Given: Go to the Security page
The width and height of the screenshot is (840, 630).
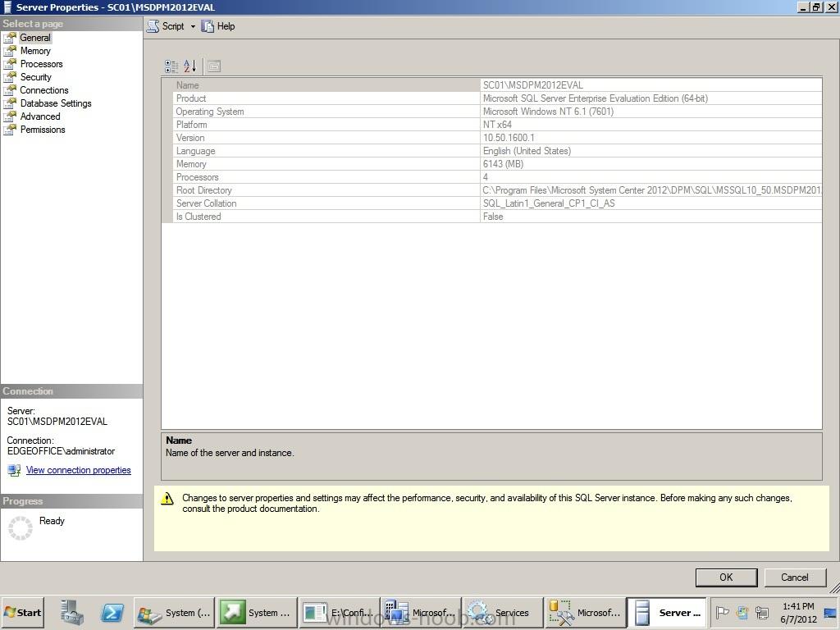Looking at the screenshot, I should [36, 77].
